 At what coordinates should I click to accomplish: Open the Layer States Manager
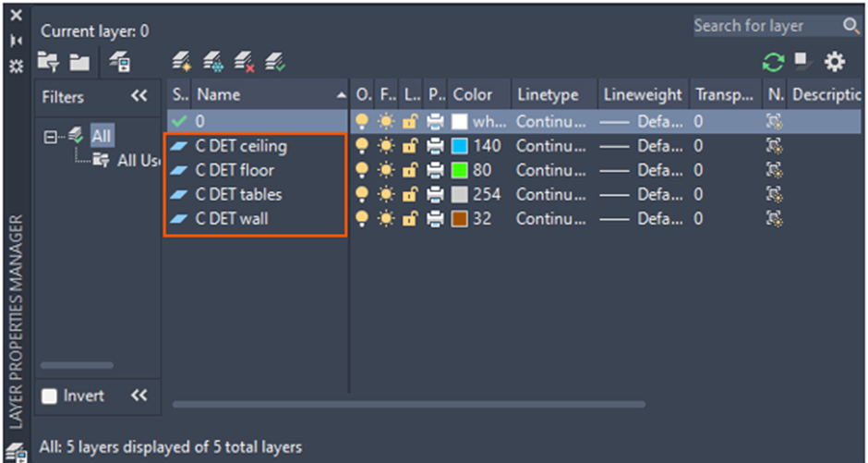119,62
